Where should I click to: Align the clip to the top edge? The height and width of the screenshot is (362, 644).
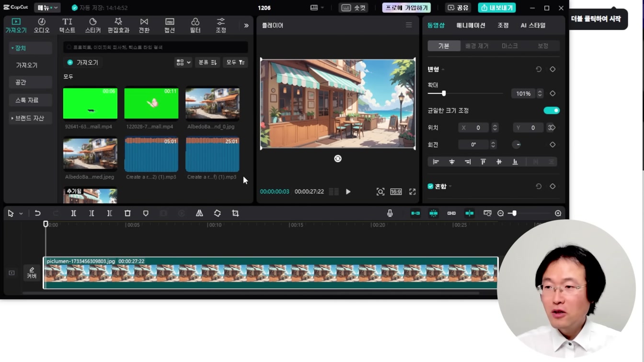coord(483,162)
